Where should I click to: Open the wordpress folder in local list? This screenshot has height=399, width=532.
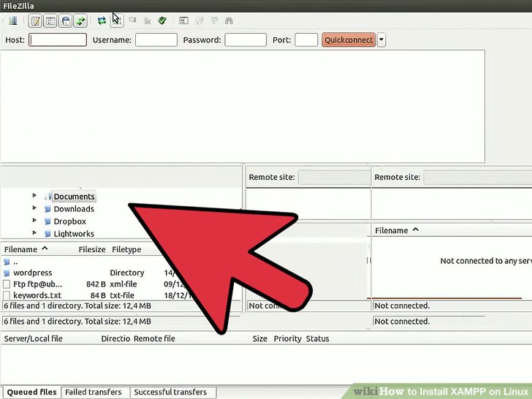32,273
